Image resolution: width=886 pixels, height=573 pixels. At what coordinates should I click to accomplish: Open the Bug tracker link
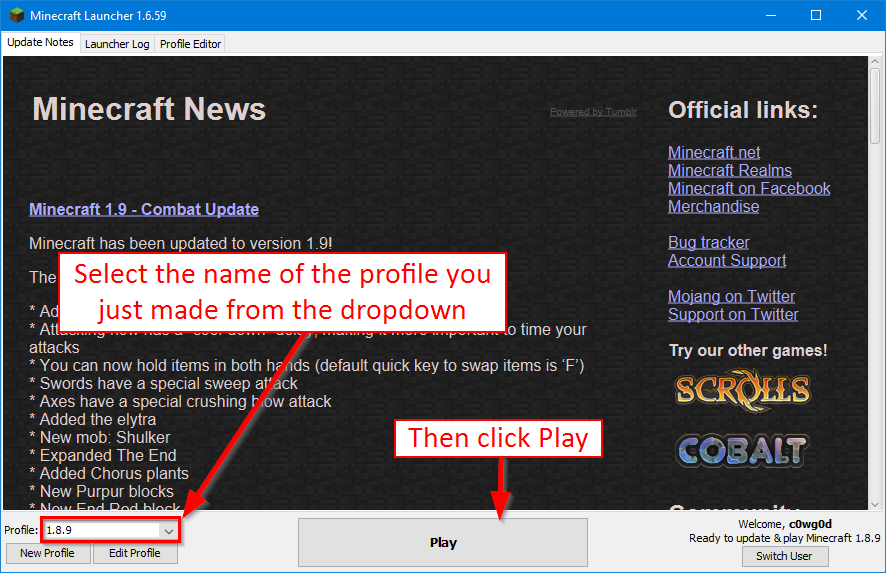point(709,243)
